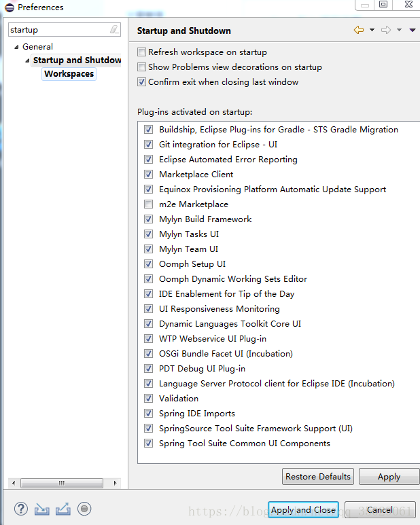
Task: Uncheck Language Server Protocol client checkbox
Action: (x=148, y=383)
